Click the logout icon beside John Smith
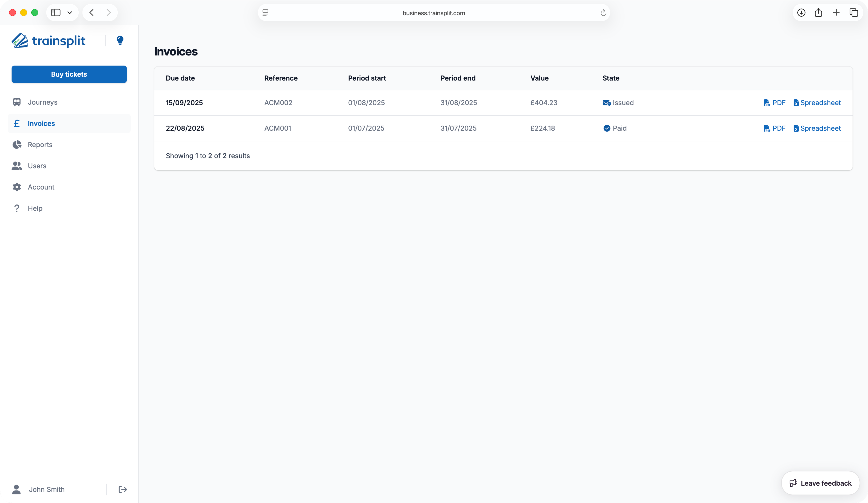 click(x=123, y=489)
